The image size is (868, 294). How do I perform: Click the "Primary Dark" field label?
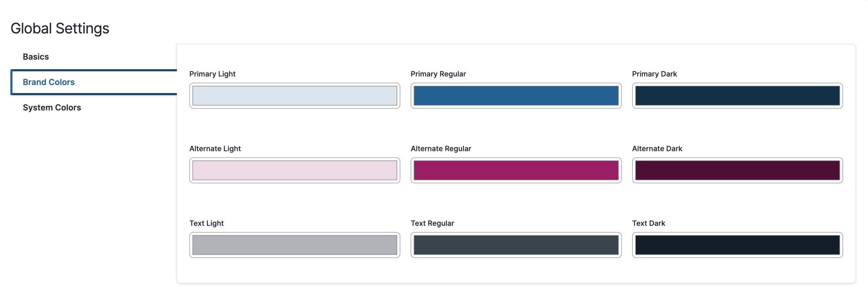coord(654,74)
